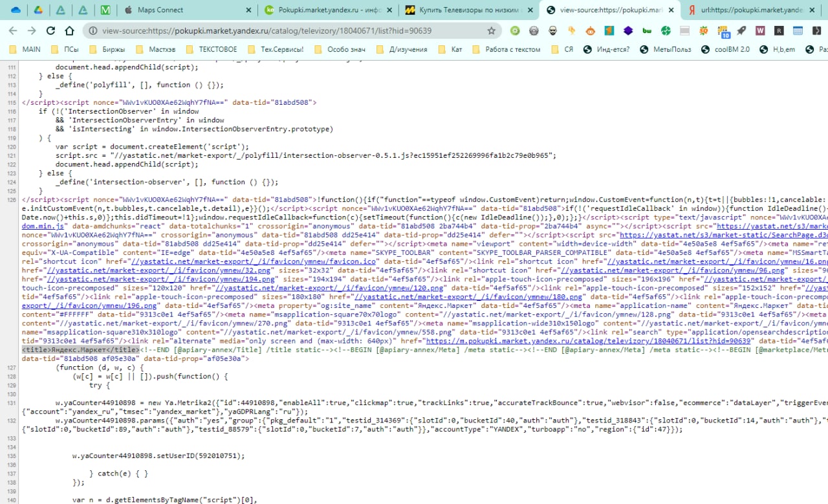
Task: Click the 'catch(e) { }' code line
Action: pyautogui.click(x=118, y=474)
